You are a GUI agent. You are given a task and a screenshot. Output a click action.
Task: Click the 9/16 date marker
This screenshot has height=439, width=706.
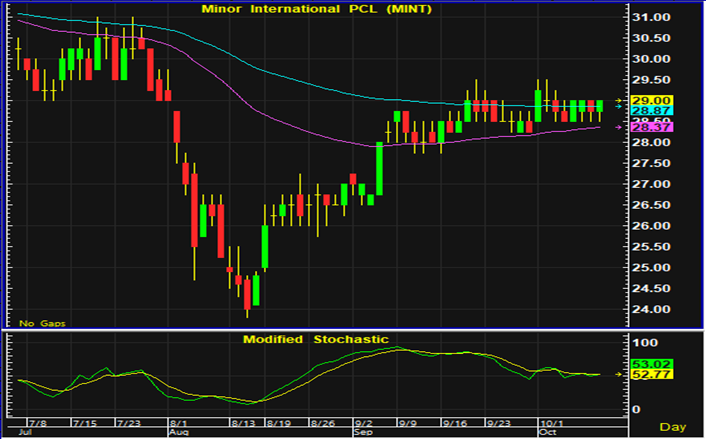click(x=455, y=424)
